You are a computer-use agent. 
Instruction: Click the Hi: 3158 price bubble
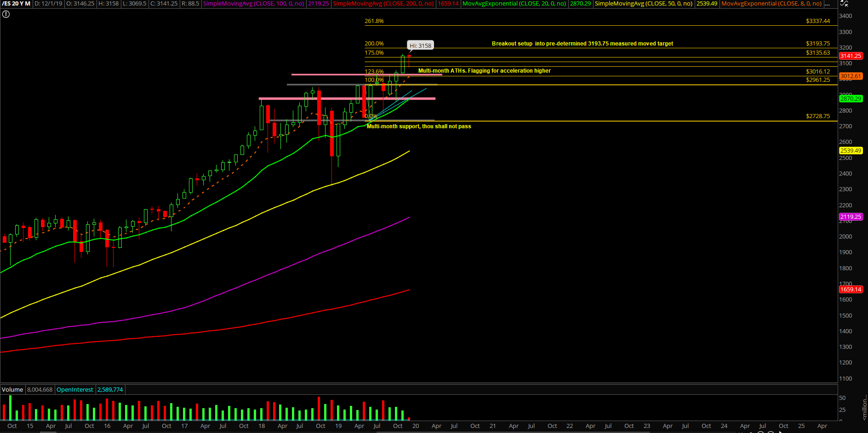pos(420,46)
